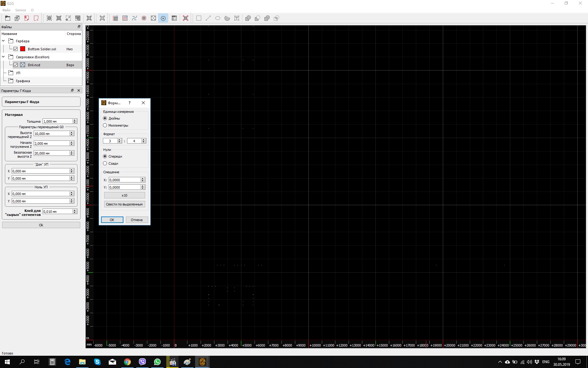The width and height of the screenshot is (588, 368).
Task: Open Calculator from the Windows taskbar
Action: (52, 362)
